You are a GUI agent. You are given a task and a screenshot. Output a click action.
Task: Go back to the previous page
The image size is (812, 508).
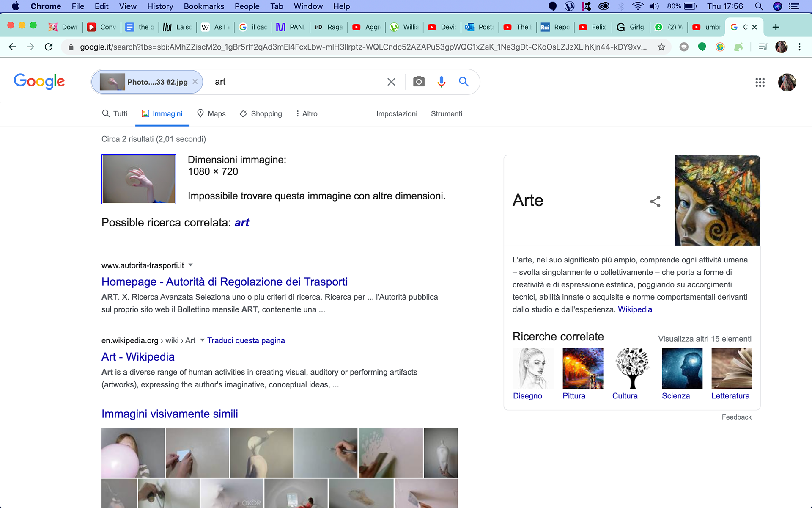(12, 47)
